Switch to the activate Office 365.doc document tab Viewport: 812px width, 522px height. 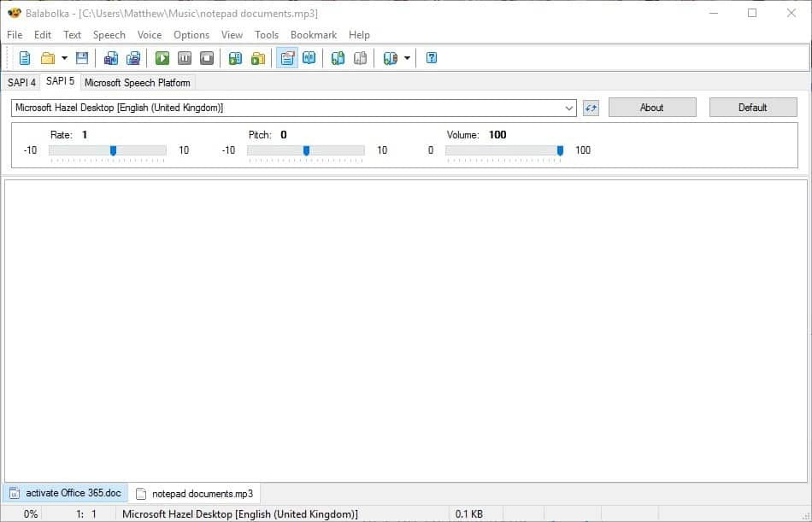(66, 493)
